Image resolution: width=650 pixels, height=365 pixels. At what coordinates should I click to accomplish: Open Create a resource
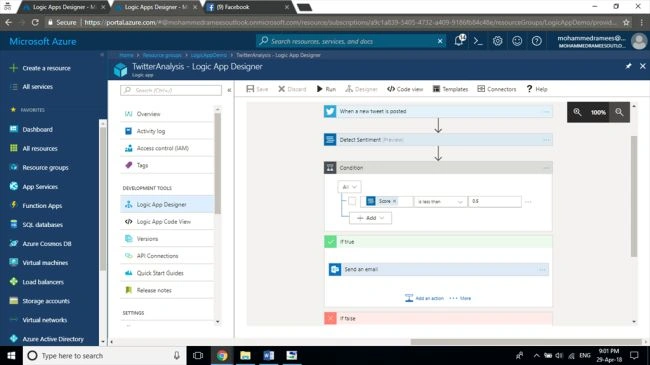tap(46, 68)
